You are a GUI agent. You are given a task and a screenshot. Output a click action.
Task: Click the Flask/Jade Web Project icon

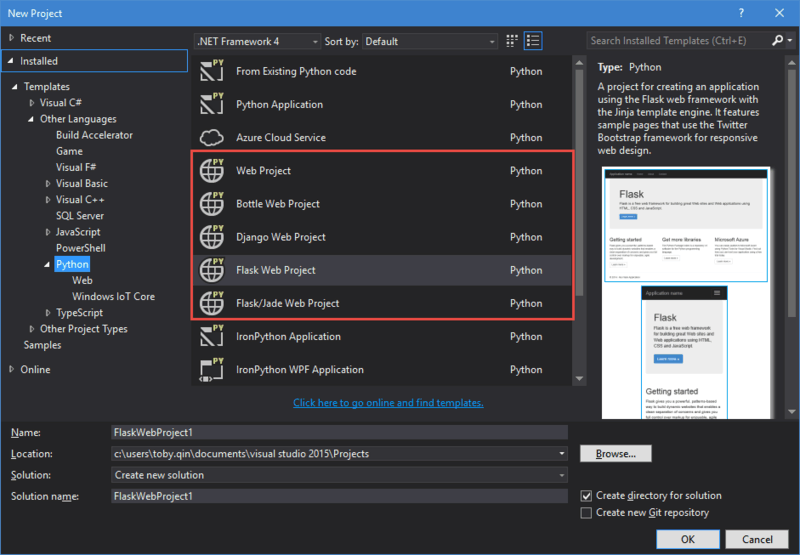[x=212, y=303]
